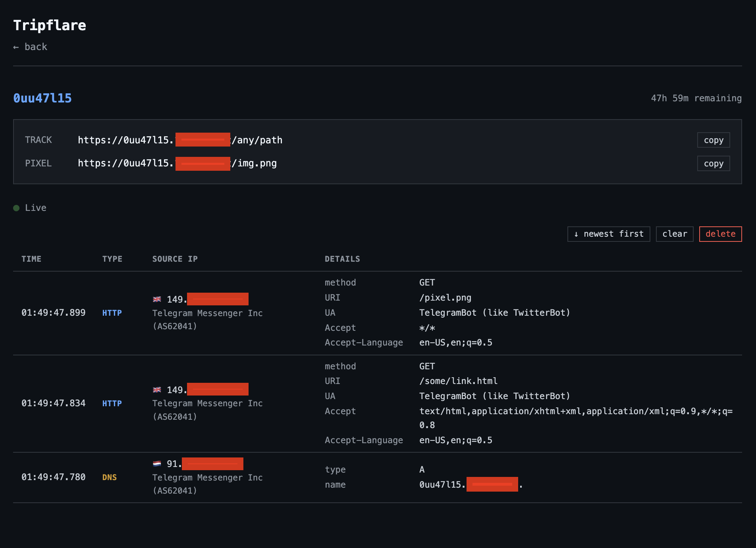Click the /pixel.png URI value
The image size is (756, 548).
click(x=445, y=298)
